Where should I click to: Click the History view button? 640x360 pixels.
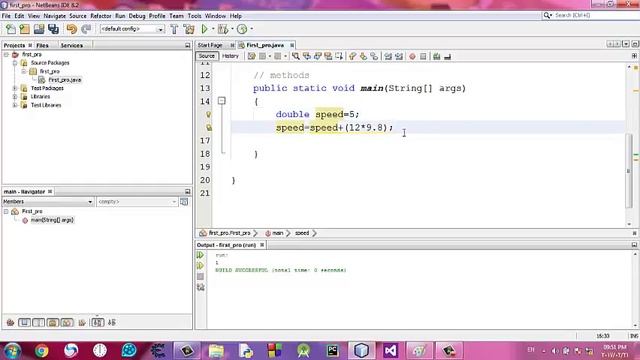click(231, 56)
